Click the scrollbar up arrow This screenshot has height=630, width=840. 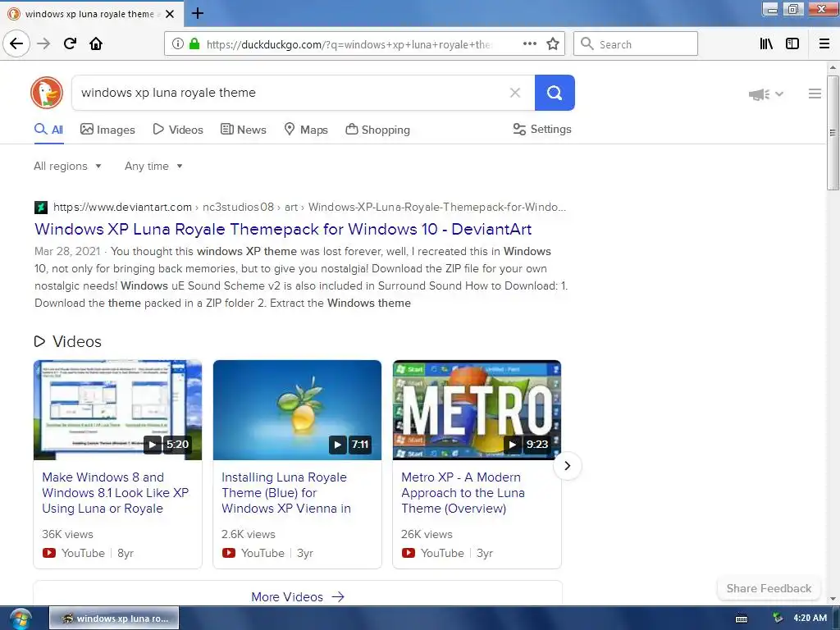[833, 67]
